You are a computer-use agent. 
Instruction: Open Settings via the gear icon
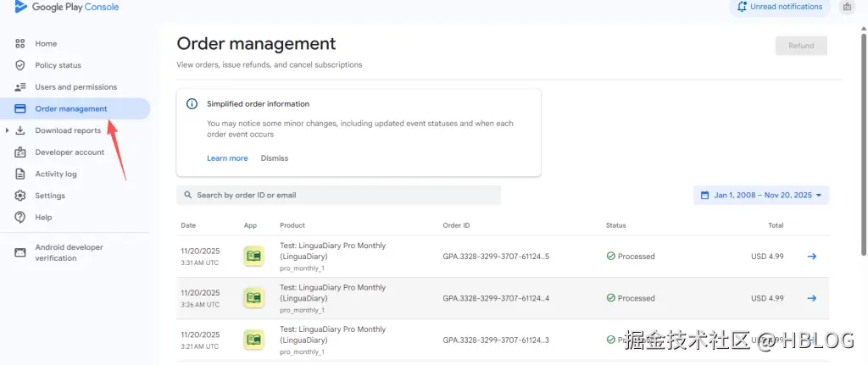[20, 196]
